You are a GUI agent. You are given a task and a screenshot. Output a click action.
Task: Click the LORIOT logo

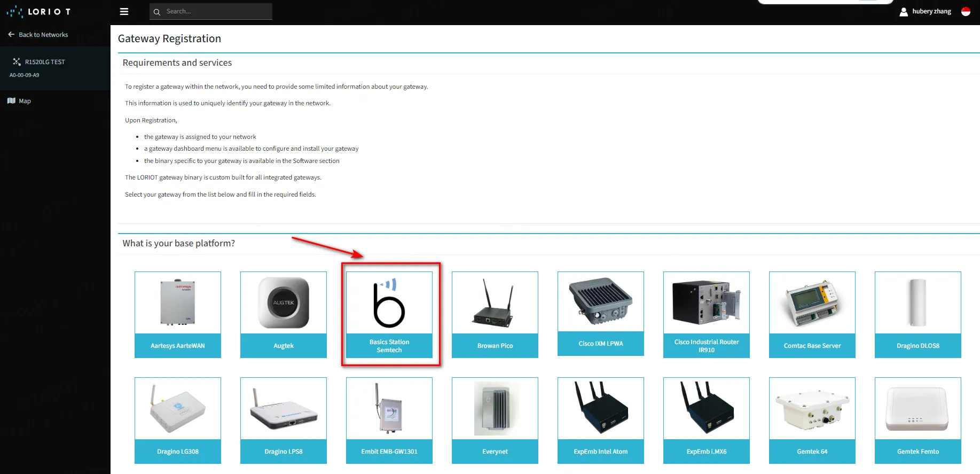(x=38, y=12)
